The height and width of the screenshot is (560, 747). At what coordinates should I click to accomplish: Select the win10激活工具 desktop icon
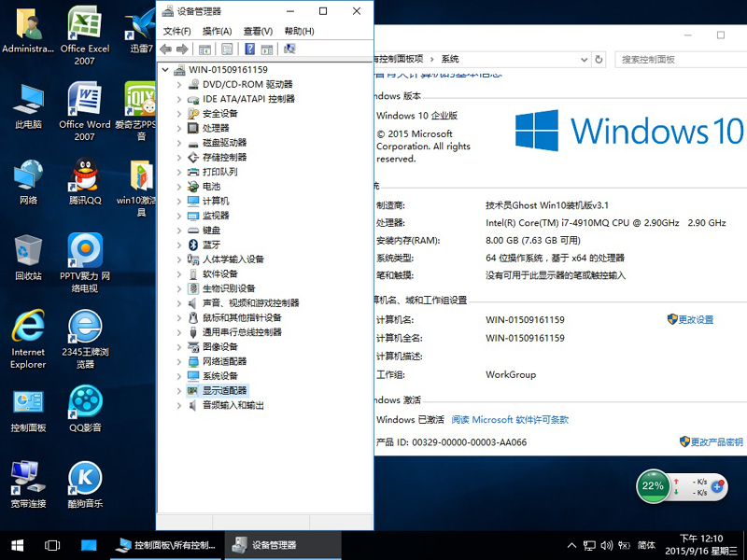136,189
